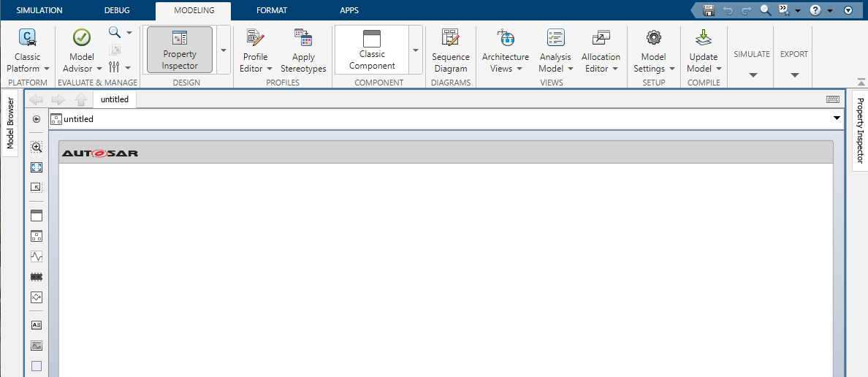Screen dimensions: 868x377
Task: Open the Classic Component gallery dropdown
Action: 416,50
